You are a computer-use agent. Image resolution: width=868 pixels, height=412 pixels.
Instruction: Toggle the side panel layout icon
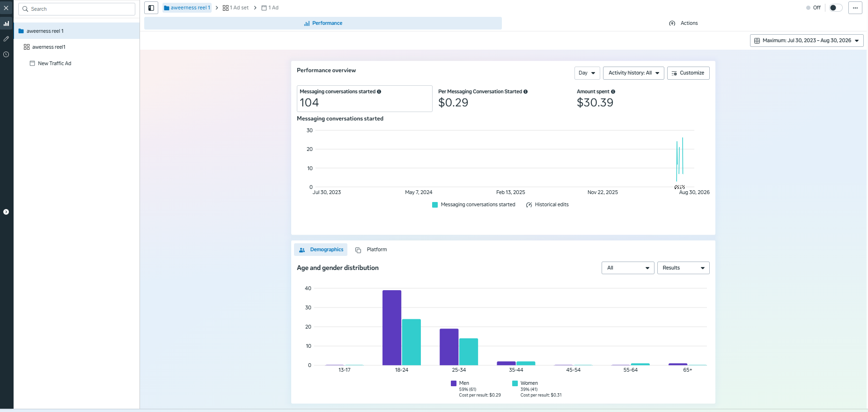(151, 8)
